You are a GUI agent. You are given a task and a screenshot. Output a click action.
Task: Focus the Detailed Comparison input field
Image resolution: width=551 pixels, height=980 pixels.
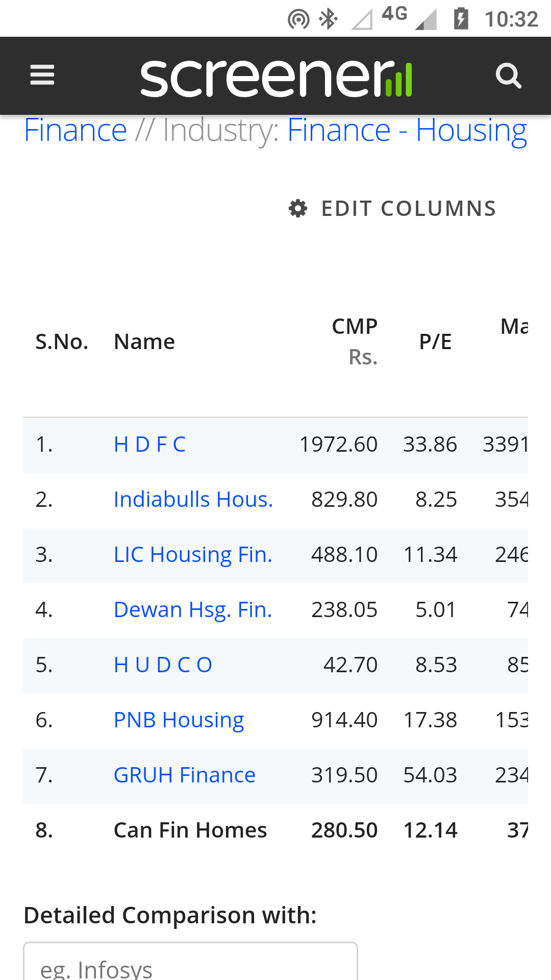click(190, 963)
